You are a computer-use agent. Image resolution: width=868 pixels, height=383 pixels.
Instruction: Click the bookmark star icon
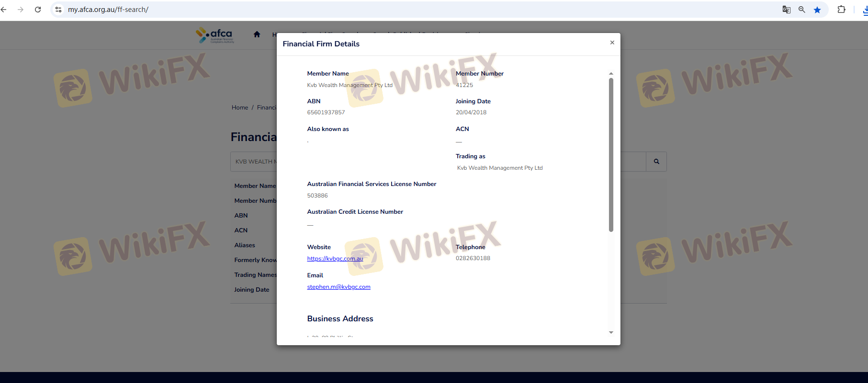pos(817,10)
